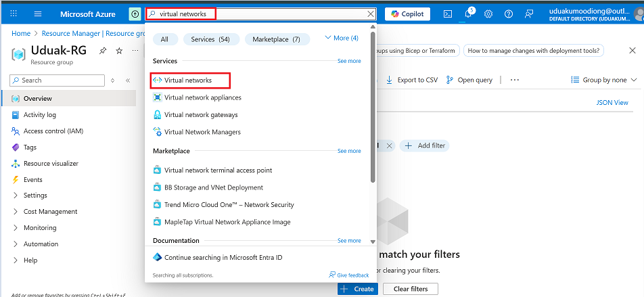Screen dimensions: 644x297
Task: Select the All filter pill
Action: [165, 39]
